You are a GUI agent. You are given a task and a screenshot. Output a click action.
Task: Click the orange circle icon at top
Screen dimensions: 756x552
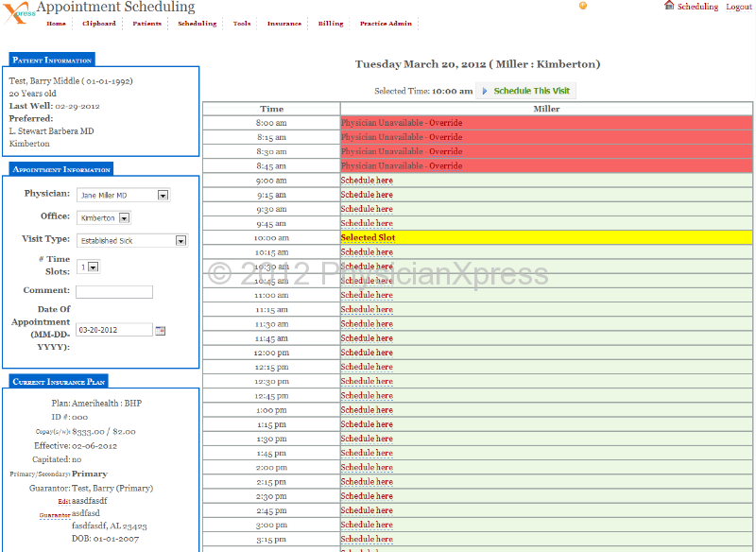pos(583,6)
